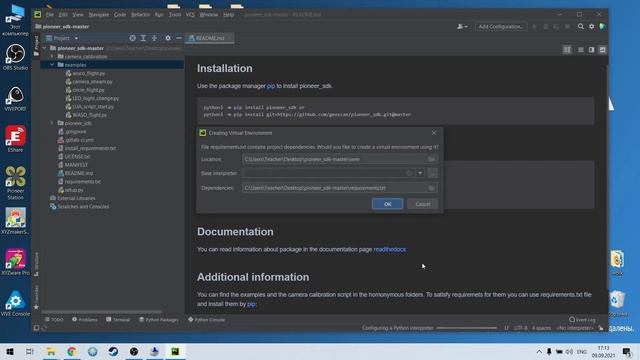Image resolution: width=640 pixels, height=360 pixels.
Task: Open the TODO tool window
Action: (54, 320)
